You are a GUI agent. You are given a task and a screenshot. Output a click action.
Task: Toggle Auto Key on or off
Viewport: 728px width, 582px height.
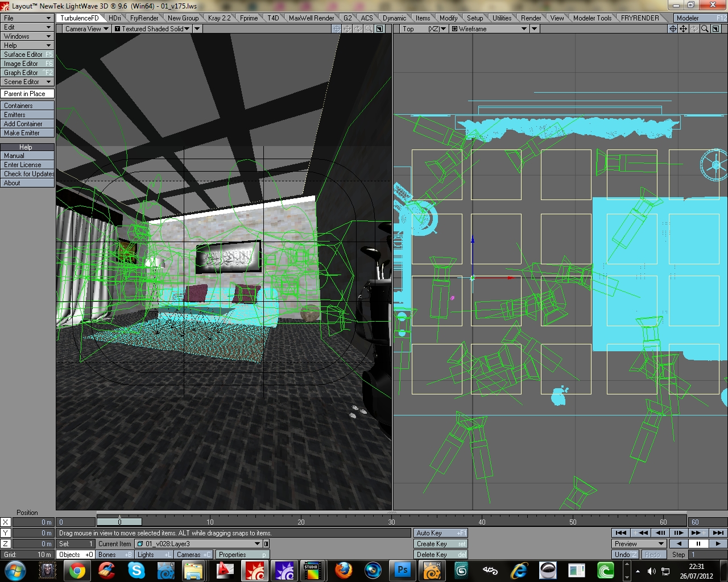tap(440, 533)
